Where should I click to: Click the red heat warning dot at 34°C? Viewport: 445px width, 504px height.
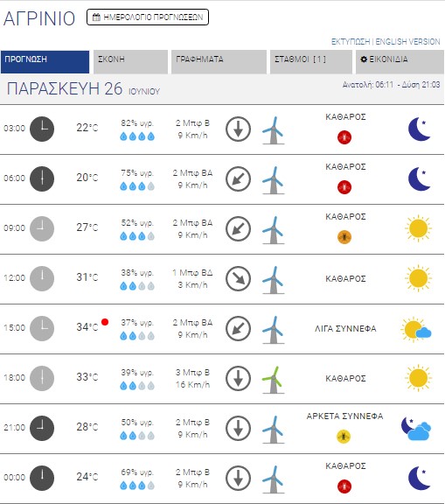105,322
